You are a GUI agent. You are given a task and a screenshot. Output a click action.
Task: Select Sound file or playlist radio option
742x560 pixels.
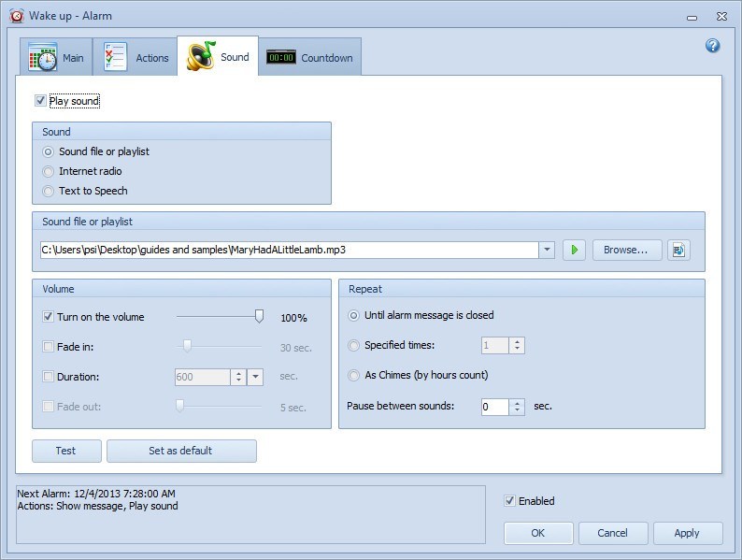48,152
